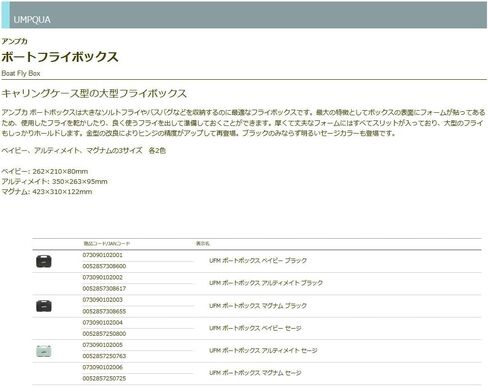Click the black box thumbnail beside ベイビー ブラック
488x386 pixels.
point(44,261)
